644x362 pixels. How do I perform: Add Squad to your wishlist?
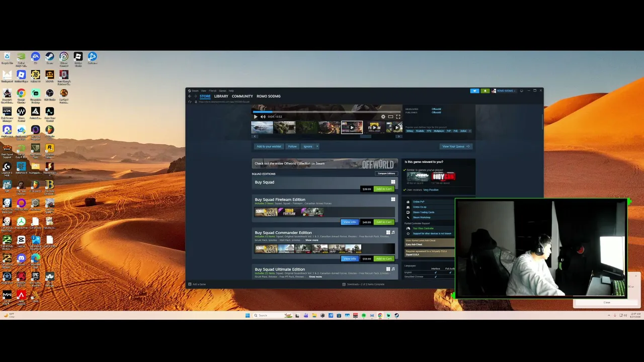[269, 146]
